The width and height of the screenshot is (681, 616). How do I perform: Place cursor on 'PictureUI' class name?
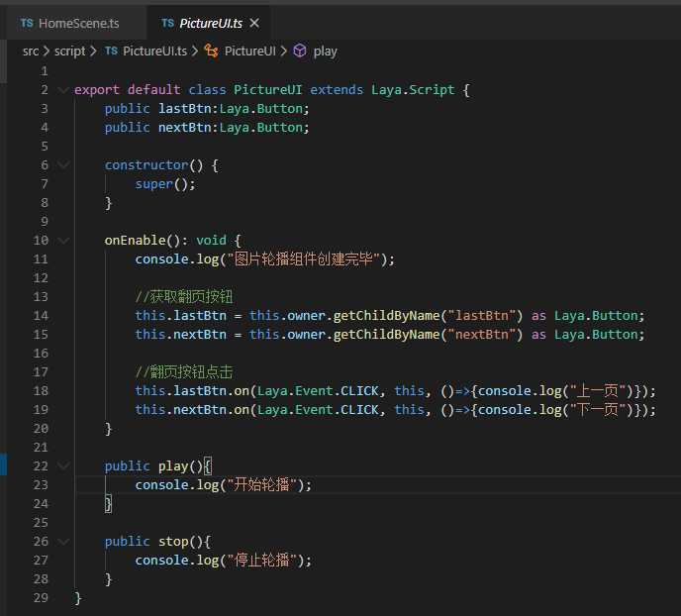[x=267, y=90]
